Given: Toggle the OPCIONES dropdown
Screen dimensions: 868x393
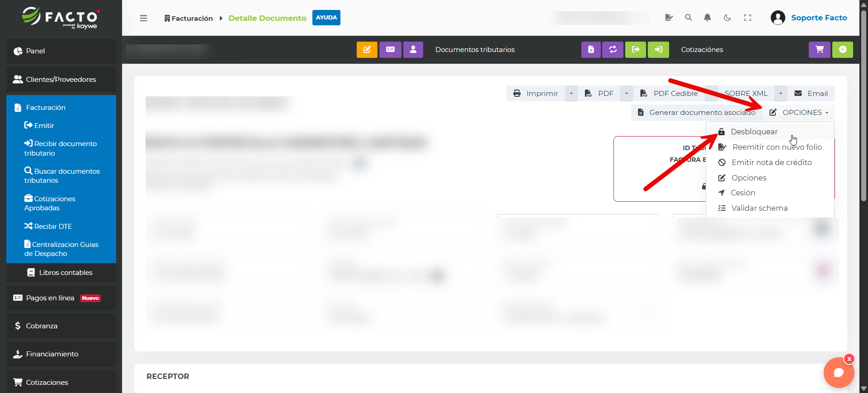Looking at the screenshot, I should tap(799, 113).
